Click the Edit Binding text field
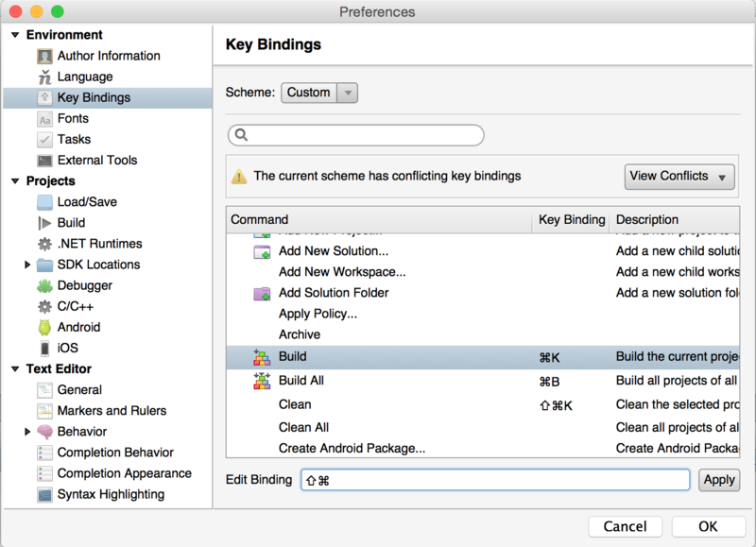756x547 pixels. pos(495,480)
